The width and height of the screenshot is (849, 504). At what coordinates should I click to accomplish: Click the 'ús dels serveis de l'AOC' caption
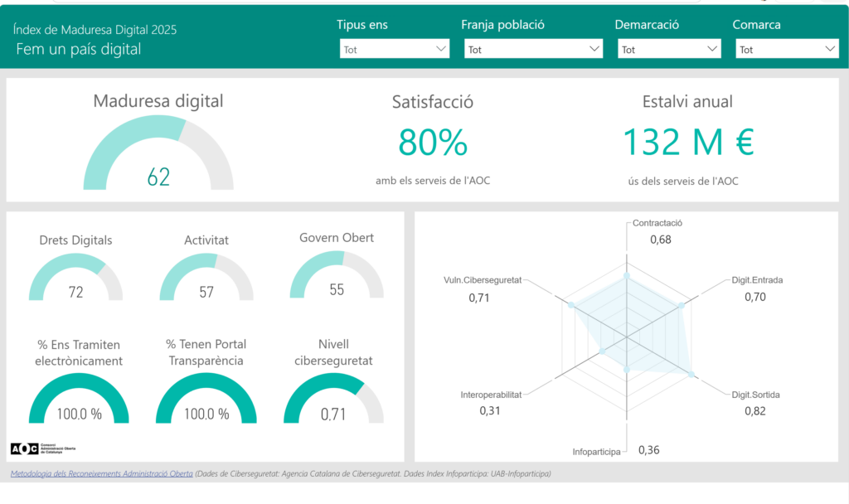pyautogui.click(x=683, y=182)
